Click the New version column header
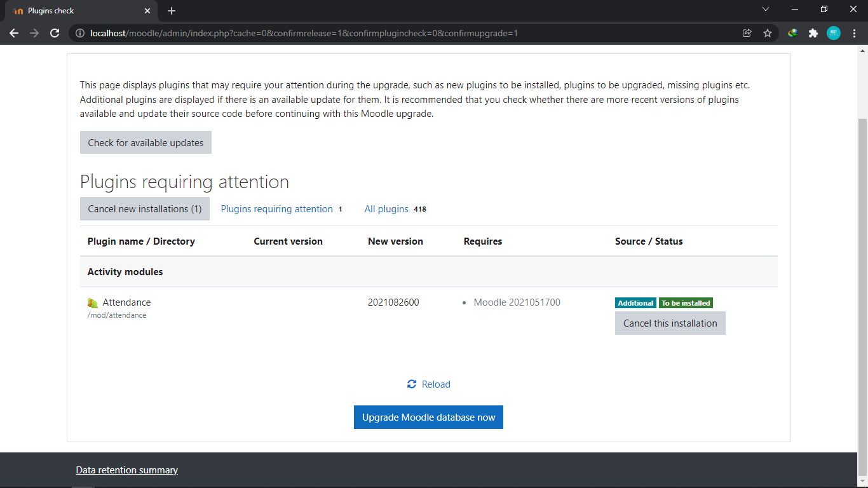Screen dimensions: 868x488 point(395,241)
